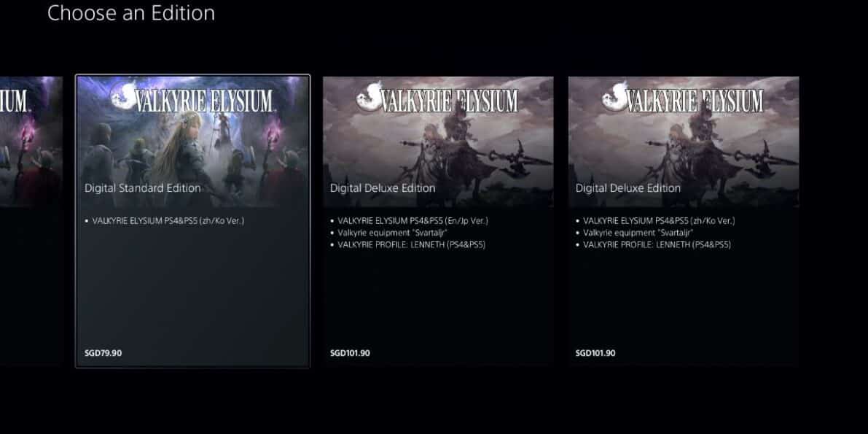The height and width of the screenshot is (434, 868).
Task: Select the Digital Deluxe Edition label on En/Jp card
Action: (383, 188)
